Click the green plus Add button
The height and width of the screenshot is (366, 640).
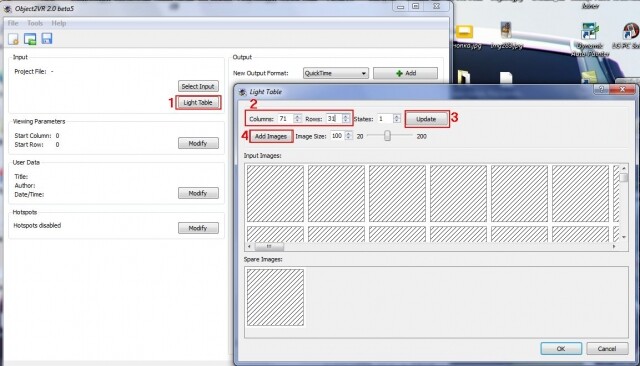(x=405, y=73)
